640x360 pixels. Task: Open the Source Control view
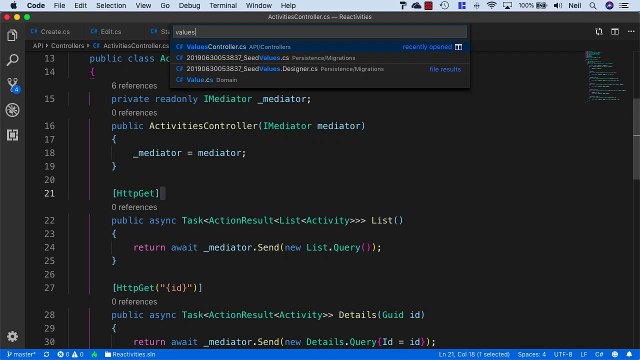click(13, 85)
